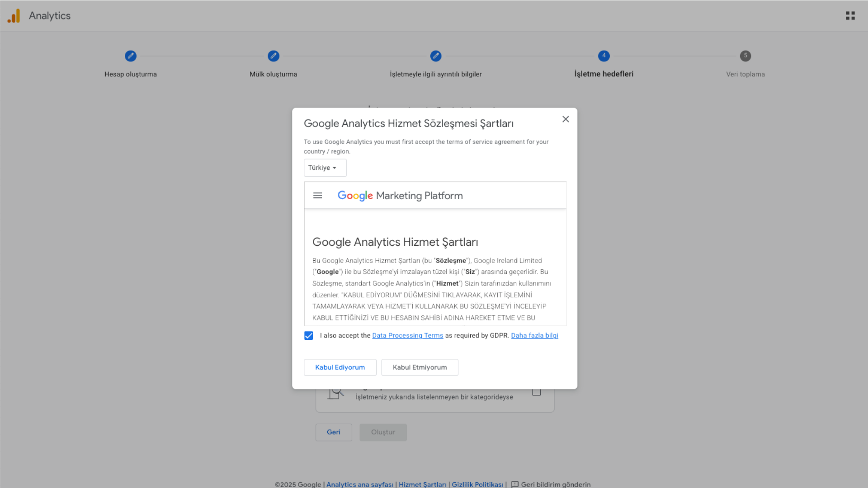Open the Analytics ana sayfası footer link
Viewport: 868px width, 488px height.
point(360,484)
